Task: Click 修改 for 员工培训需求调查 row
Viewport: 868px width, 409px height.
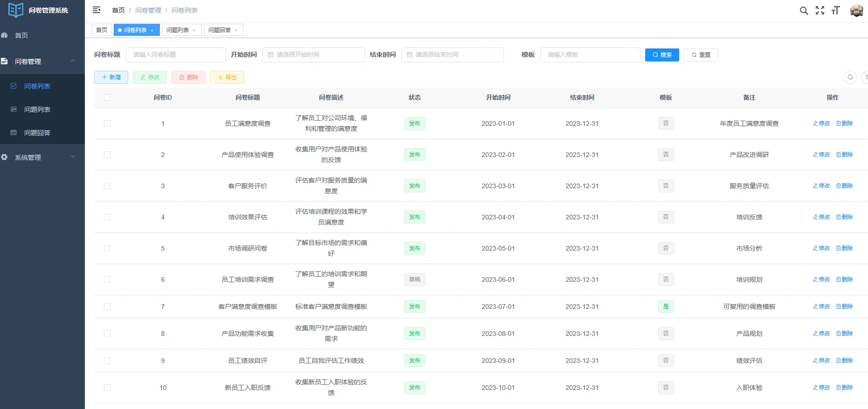Action: (821, 279)
